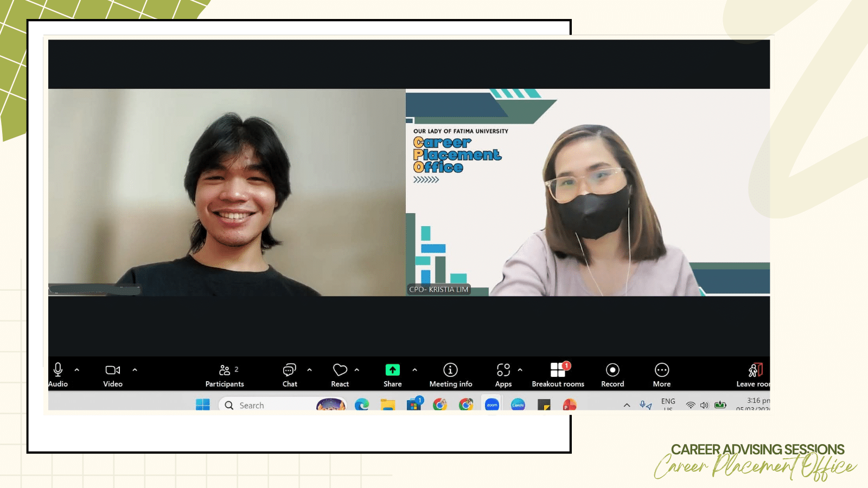Start screen sharing with the green Share button
868x488 pixels.
393,375
